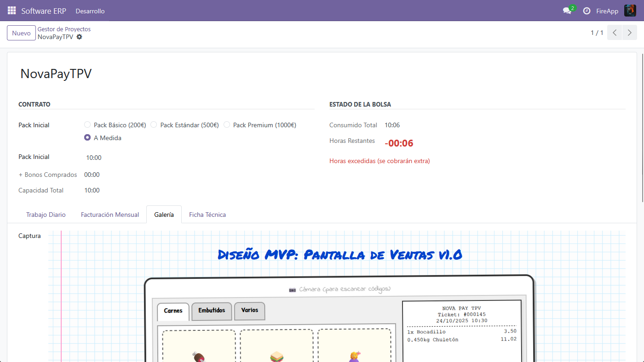644x362 pixels.
Task: Click the Varios tab in the mockup
Action: click(250, 311)
